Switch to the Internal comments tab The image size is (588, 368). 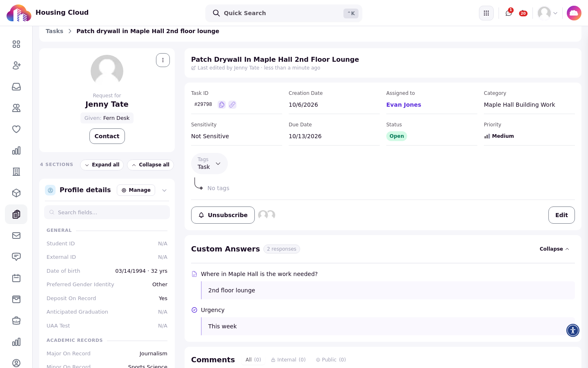click(288, 360)
